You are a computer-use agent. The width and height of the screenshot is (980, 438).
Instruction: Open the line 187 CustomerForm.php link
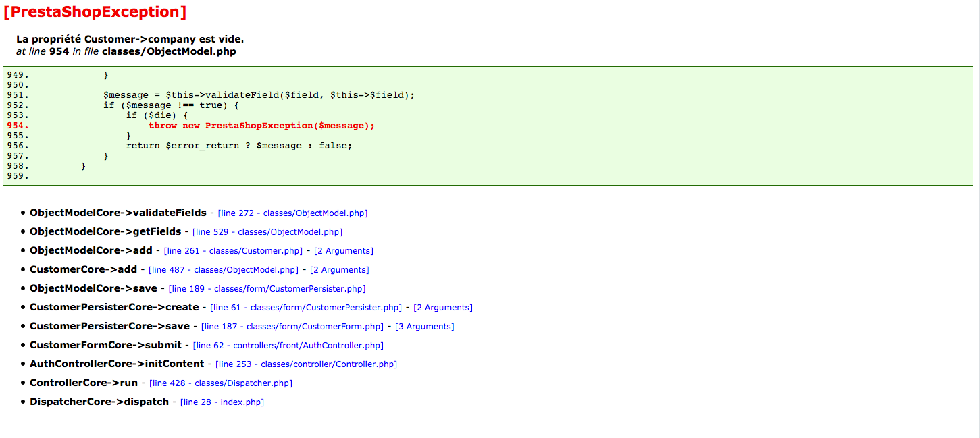click(292, 327)
